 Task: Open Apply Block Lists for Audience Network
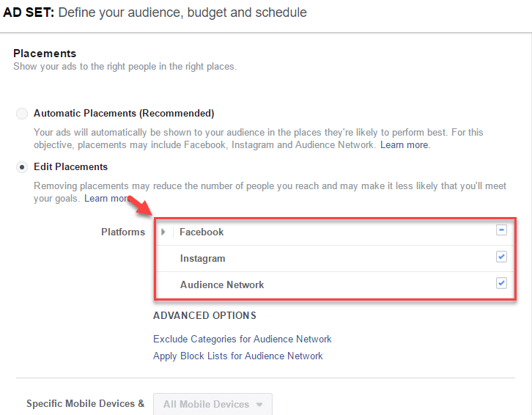point(238,356)
